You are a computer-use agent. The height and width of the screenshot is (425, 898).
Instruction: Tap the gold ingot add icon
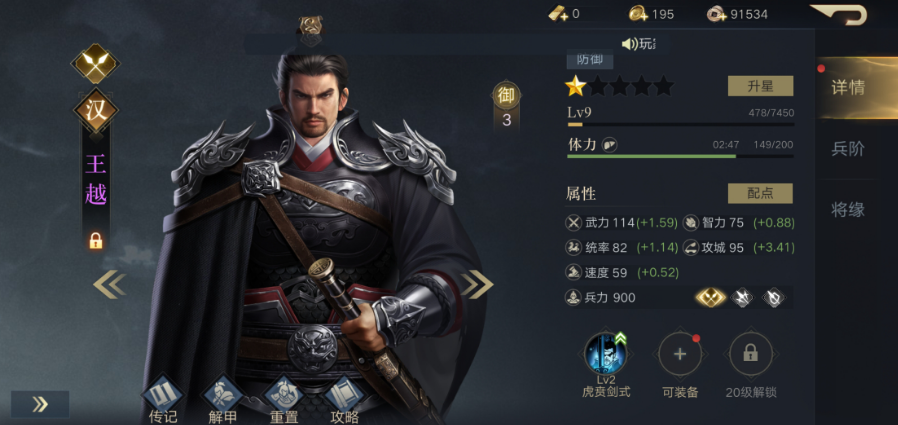coord(558,14)
